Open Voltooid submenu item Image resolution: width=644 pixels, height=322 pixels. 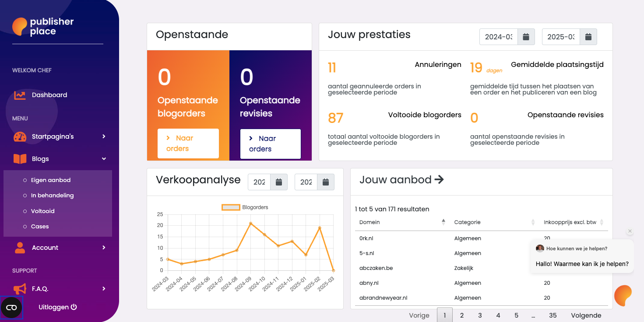tap(42, 211)
